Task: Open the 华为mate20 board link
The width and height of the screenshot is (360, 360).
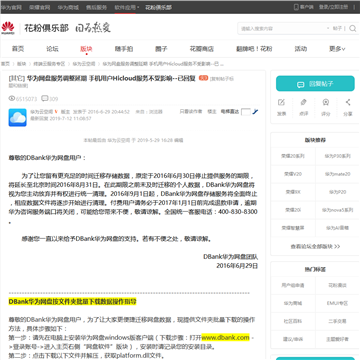Action: pyautogui.click(x=338, y=174)
